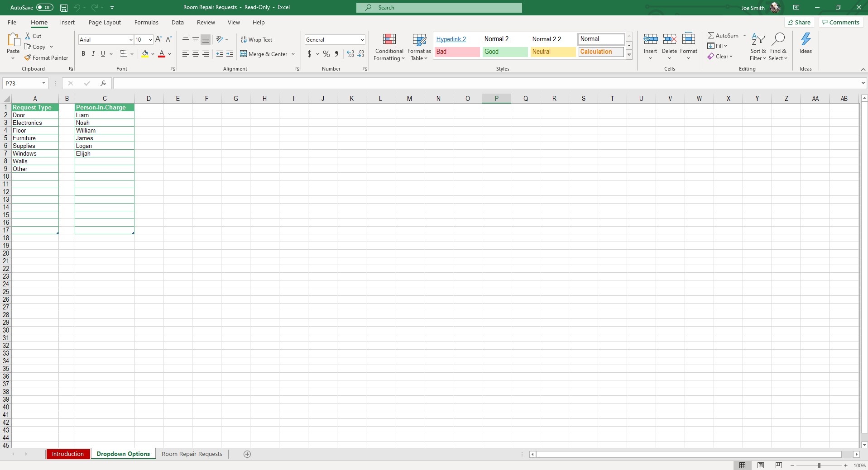Toggle Wrap Text
The height and width of the screenshot is (470, 868).
[x=256, y=40]
